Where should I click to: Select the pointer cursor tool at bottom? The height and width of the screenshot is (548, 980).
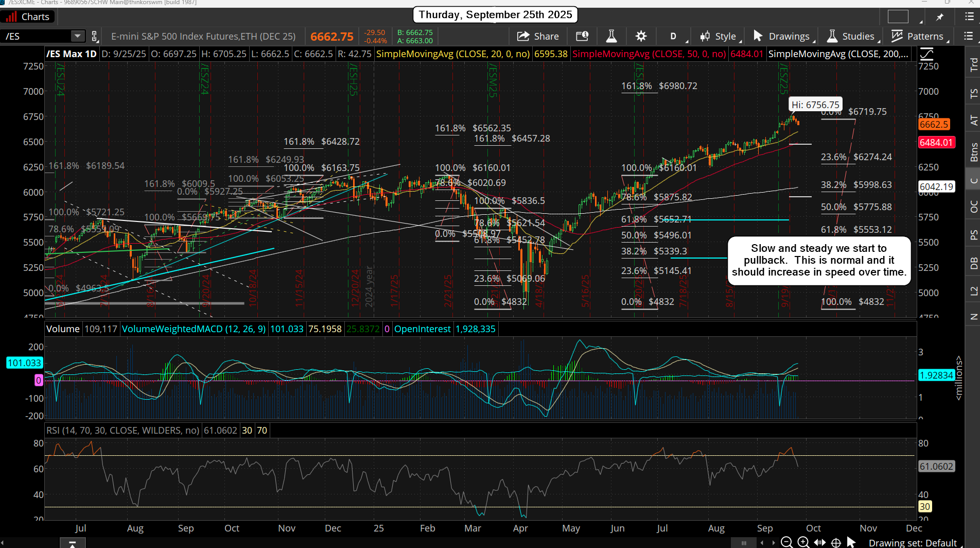tap(851, 542)
